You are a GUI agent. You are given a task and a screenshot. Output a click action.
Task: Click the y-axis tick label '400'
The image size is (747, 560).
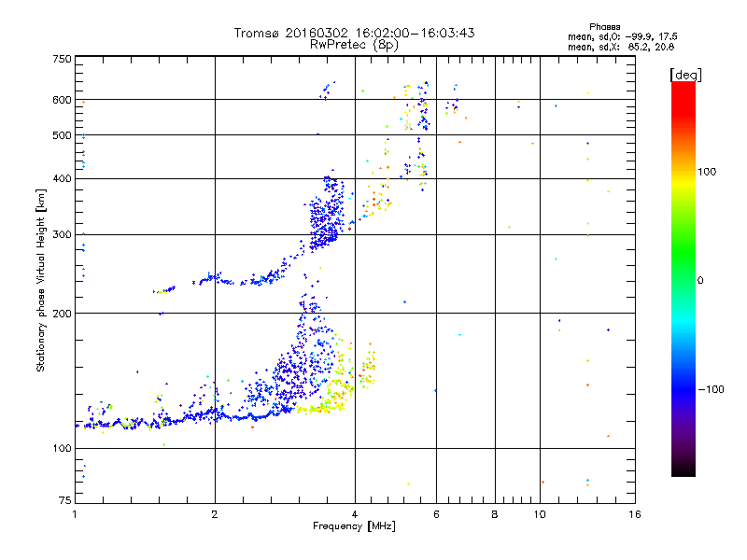pyautogui.click(x=62, y=179)
